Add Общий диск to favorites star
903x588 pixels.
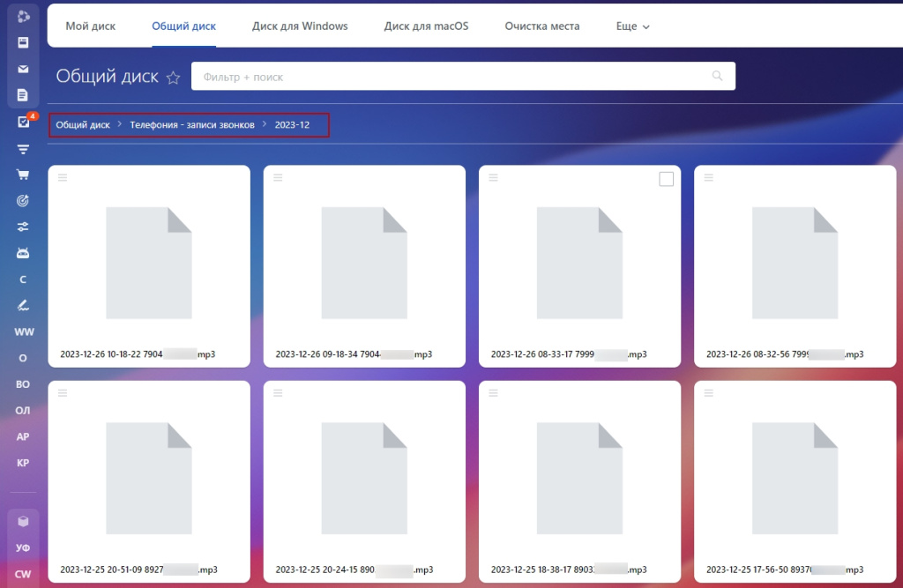click(x=173, y=78)
